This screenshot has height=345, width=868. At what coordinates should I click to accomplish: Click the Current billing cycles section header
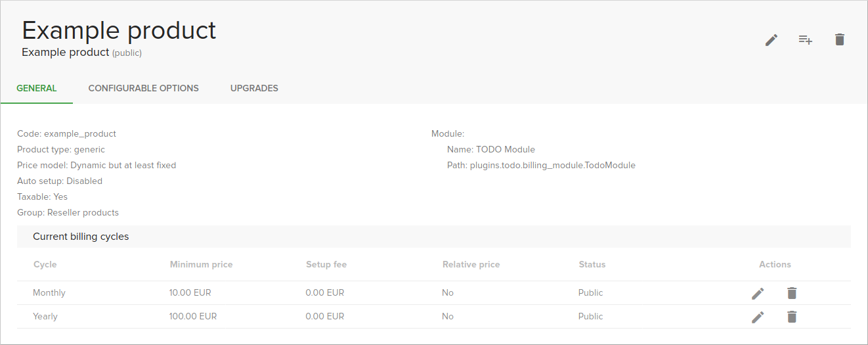pyautogui.click(x=81, y=237)
